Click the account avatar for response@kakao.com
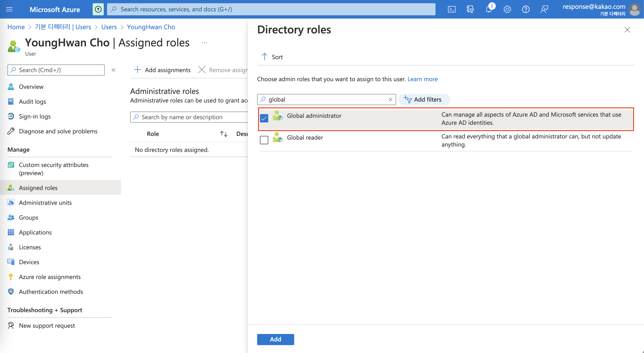 634,9
